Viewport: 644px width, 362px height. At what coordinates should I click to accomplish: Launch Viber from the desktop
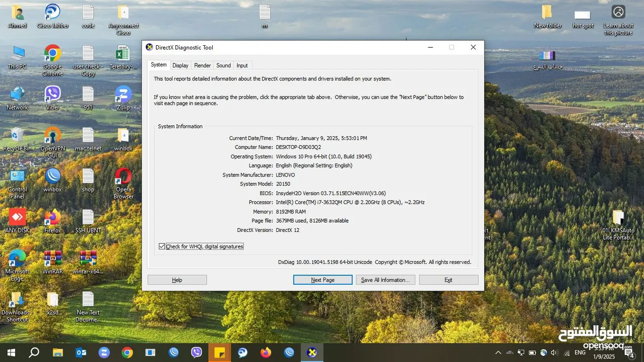[x=53, y=98]
